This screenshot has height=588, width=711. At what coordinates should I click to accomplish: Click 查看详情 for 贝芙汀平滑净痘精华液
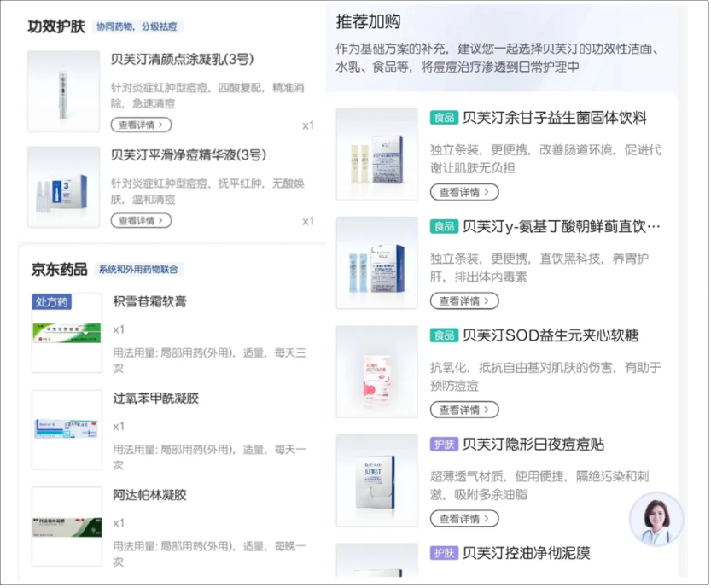pyautogui.click(x=140, y=220)
